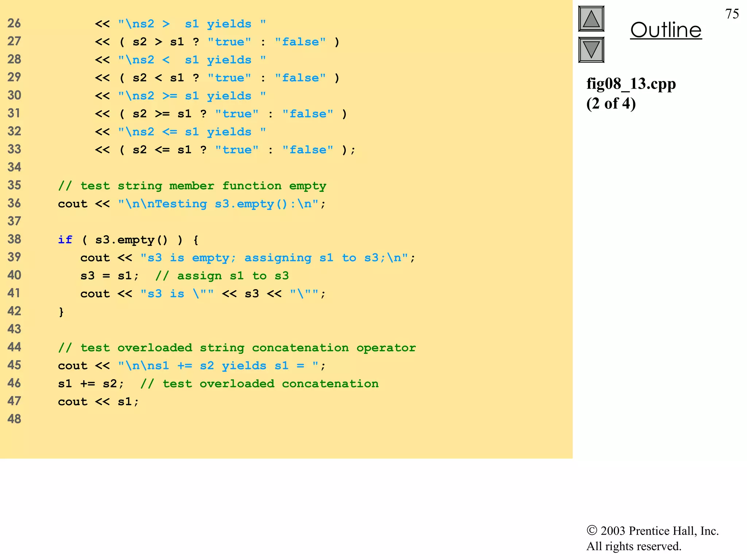The image size is (747, 560).
Task: Click the up triangle navigation button
Action: point(591,19)
